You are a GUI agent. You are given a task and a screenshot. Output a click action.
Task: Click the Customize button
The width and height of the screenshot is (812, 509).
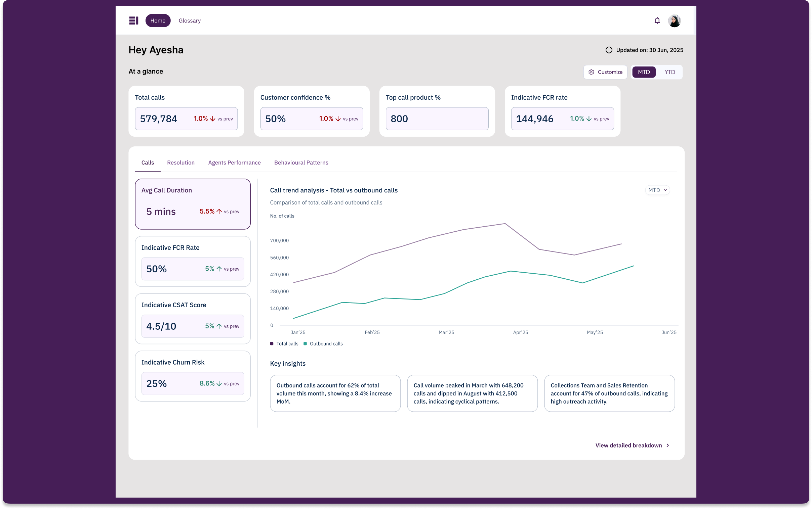pyautogui.click(x=605, y=72)
